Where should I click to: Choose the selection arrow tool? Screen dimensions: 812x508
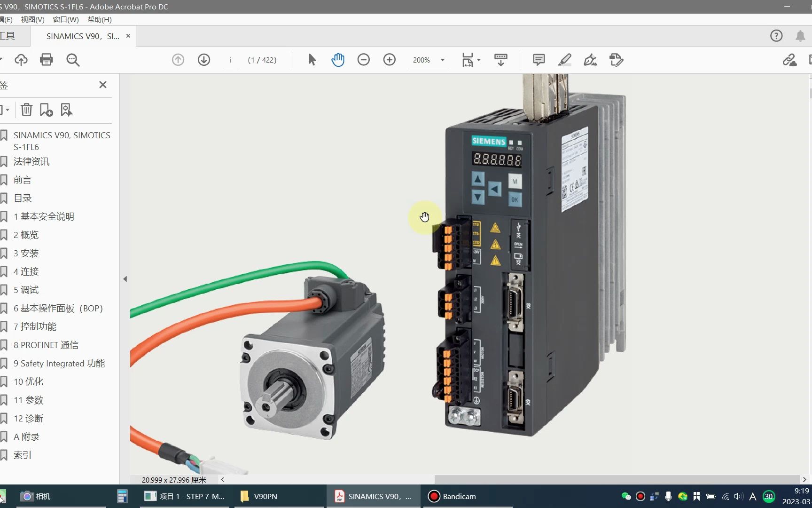point(312,60)
